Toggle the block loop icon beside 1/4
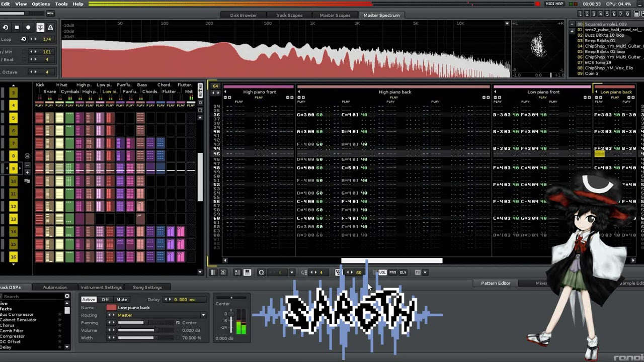644x362 pixels. (24, 39)
